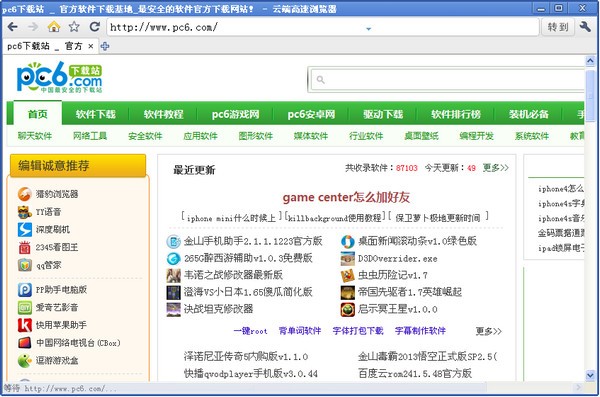
Task: Open a new tab with plus icon
Action: point(105,46)
